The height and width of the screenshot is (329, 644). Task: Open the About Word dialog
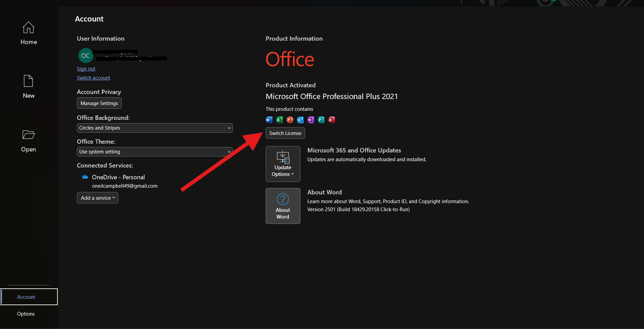point(283,206)
